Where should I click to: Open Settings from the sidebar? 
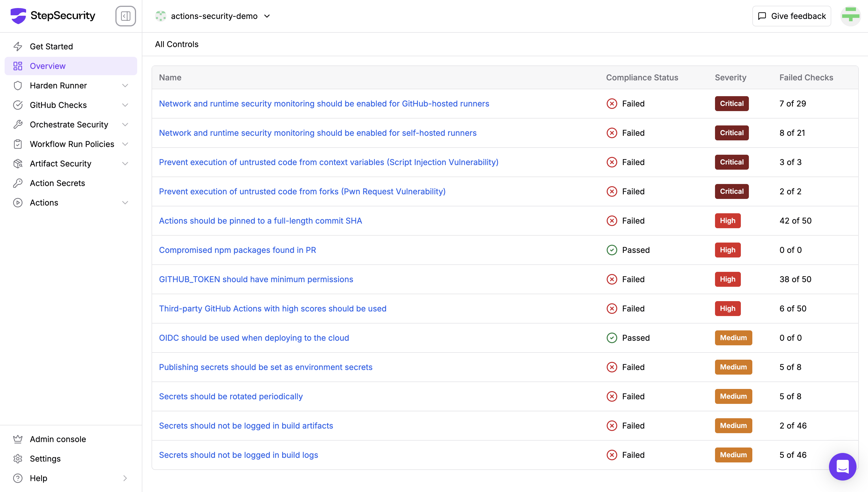pyautogui.click(x=45, y=458)
